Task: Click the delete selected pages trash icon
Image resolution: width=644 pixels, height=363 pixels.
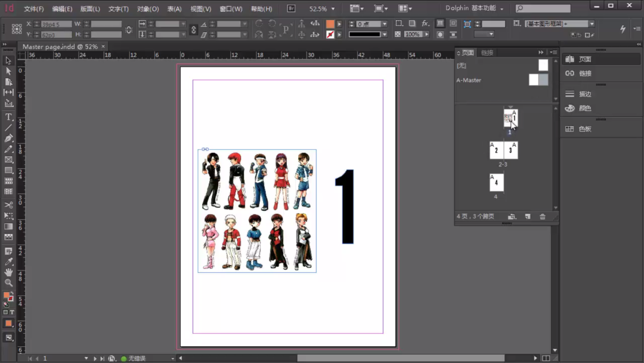Action: tap(543, 216)
